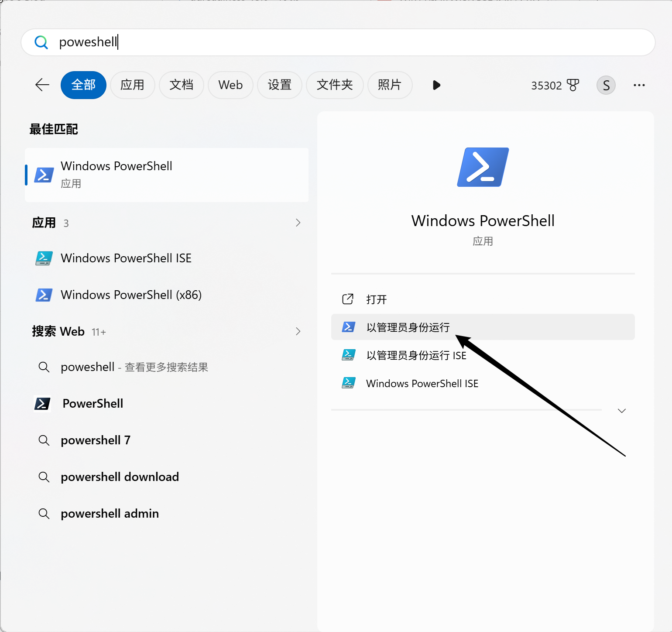Click ISE icon beside Windows PowerShell ISE action

[x=348, y=383]
